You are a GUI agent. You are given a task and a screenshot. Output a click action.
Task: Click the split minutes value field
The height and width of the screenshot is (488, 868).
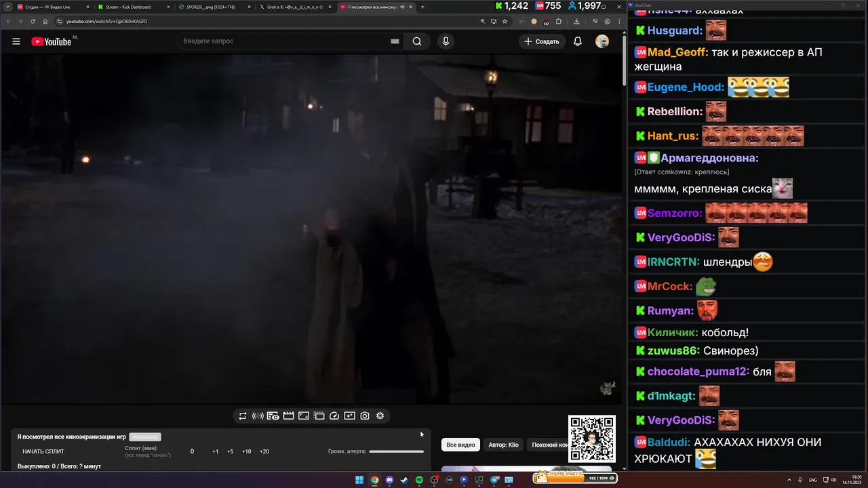(x=192, y=451)
